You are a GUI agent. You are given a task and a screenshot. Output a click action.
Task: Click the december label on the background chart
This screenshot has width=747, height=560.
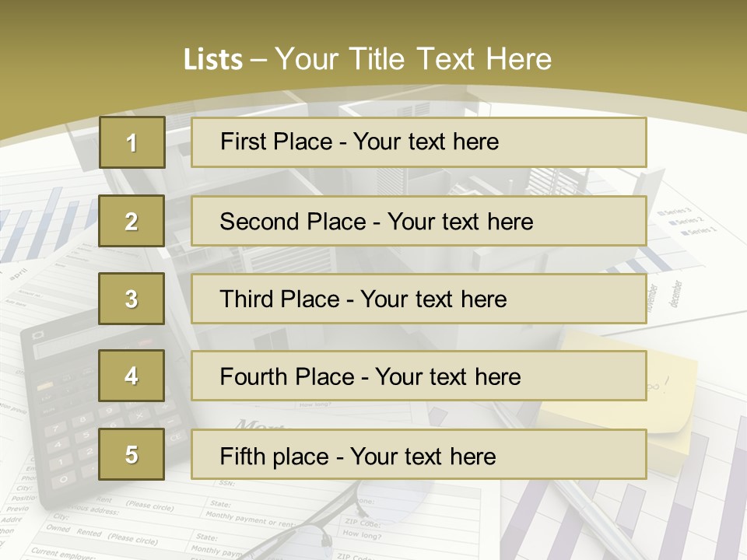pos(676,294)
